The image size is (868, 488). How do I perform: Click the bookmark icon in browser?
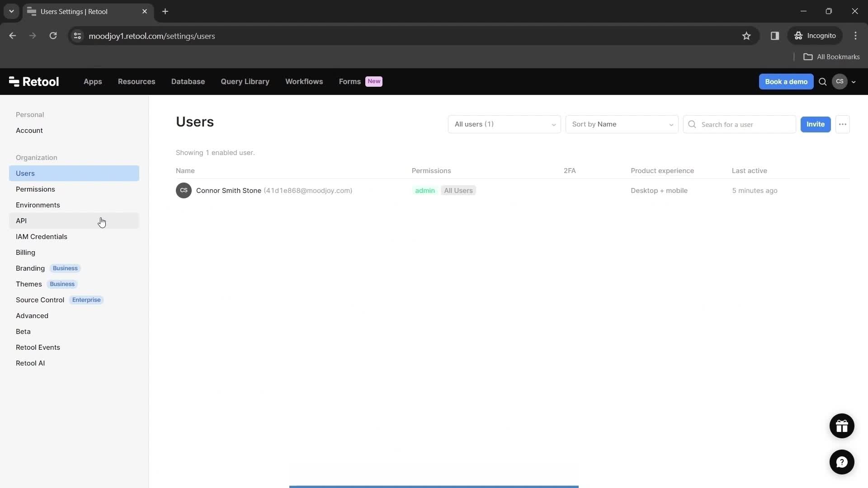[x=747, y=36]
